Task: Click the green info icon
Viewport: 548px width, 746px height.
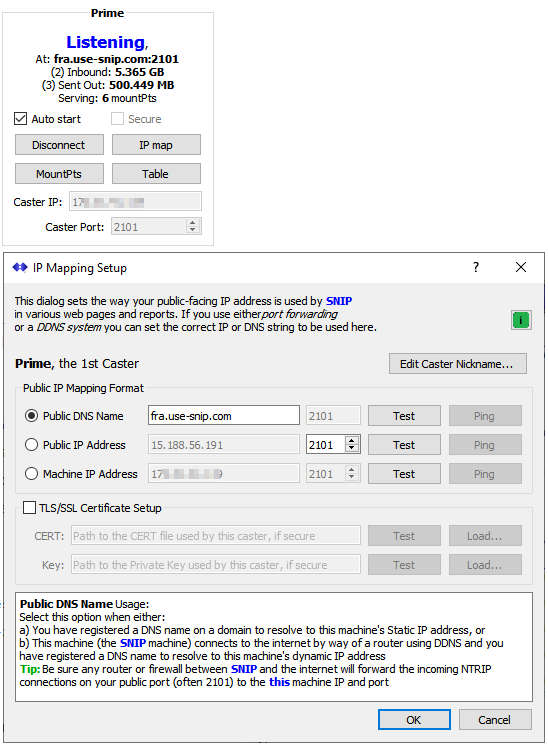Action: coord(521,320)
